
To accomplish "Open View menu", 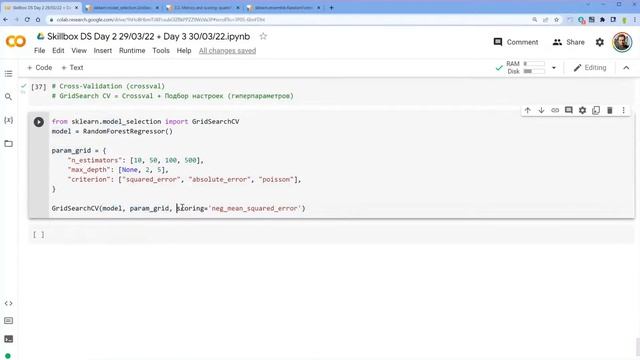I will pos(79,51).
